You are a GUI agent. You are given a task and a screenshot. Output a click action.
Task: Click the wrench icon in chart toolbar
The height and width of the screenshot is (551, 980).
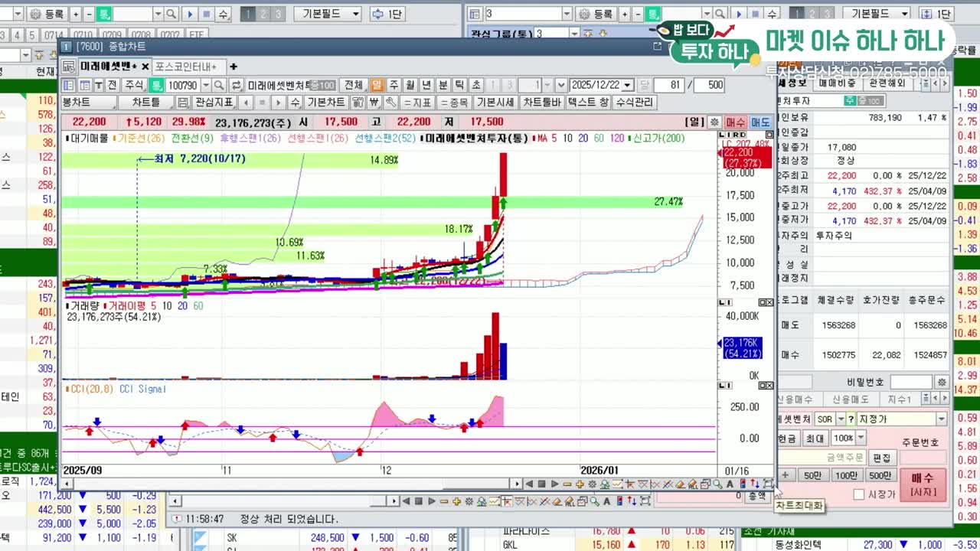(390, 102)
